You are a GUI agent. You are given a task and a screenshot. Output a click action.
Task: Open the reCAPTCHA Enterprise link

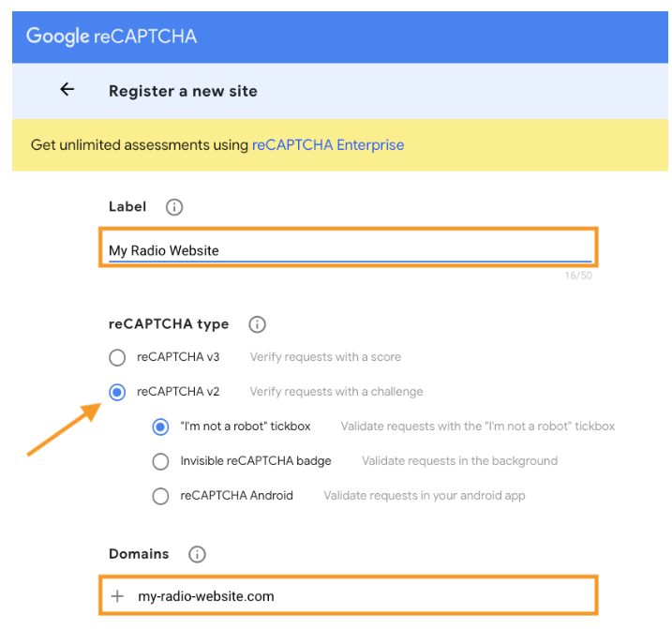click(328, 145)
